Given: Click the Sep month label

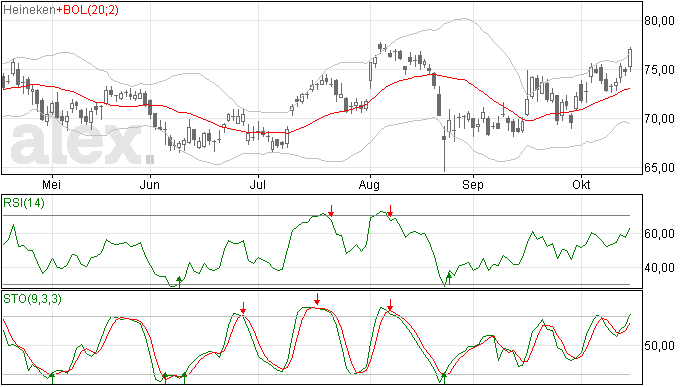Looking at the screenshot, I should click(473, 185).
